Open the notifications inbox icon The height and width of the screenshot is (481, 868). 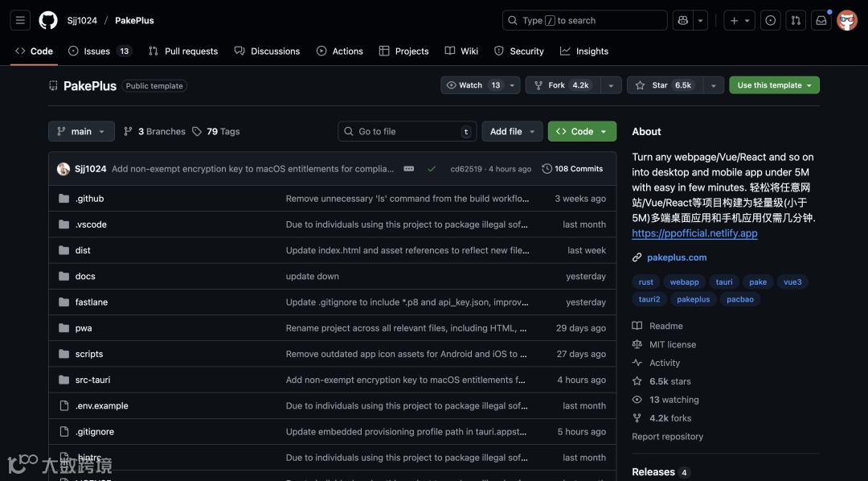point(821,20)
